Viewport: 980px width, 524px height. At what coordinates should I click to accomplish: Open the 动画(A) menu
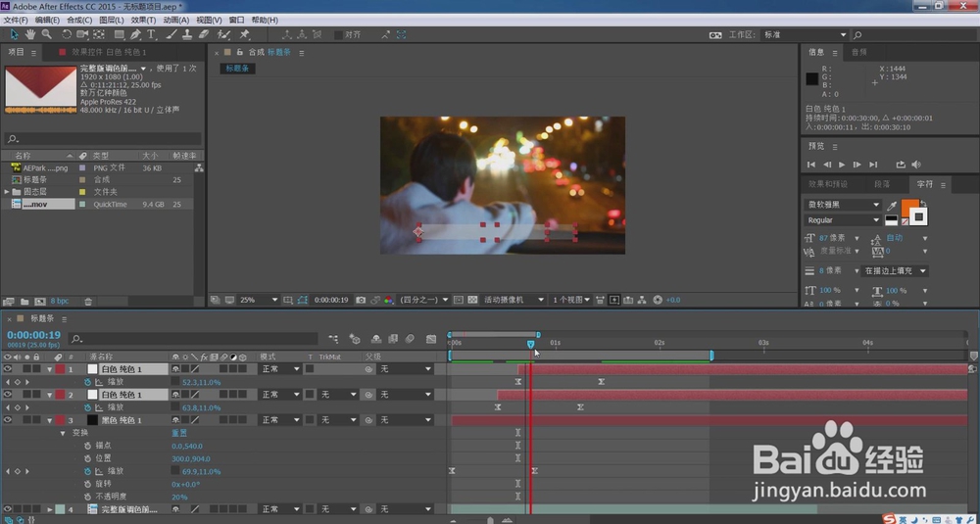[x=175, y=20]
